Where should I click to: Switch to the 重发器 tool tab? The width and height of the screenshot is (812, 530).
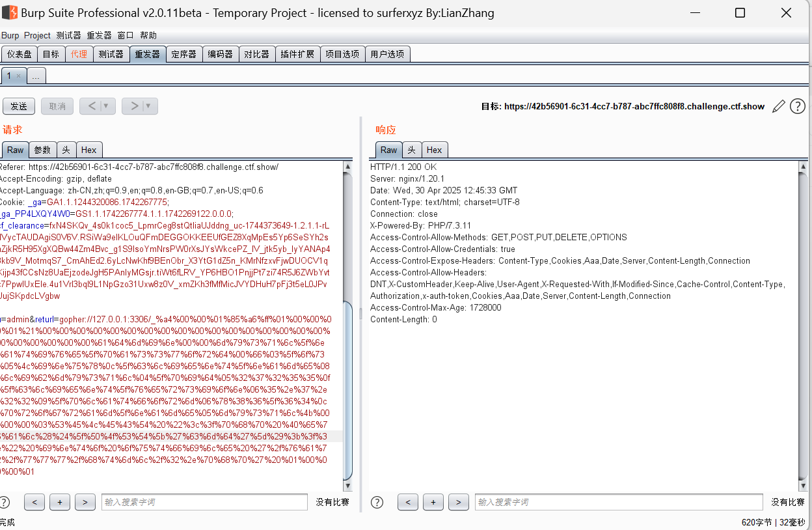[x=147, y=54]
